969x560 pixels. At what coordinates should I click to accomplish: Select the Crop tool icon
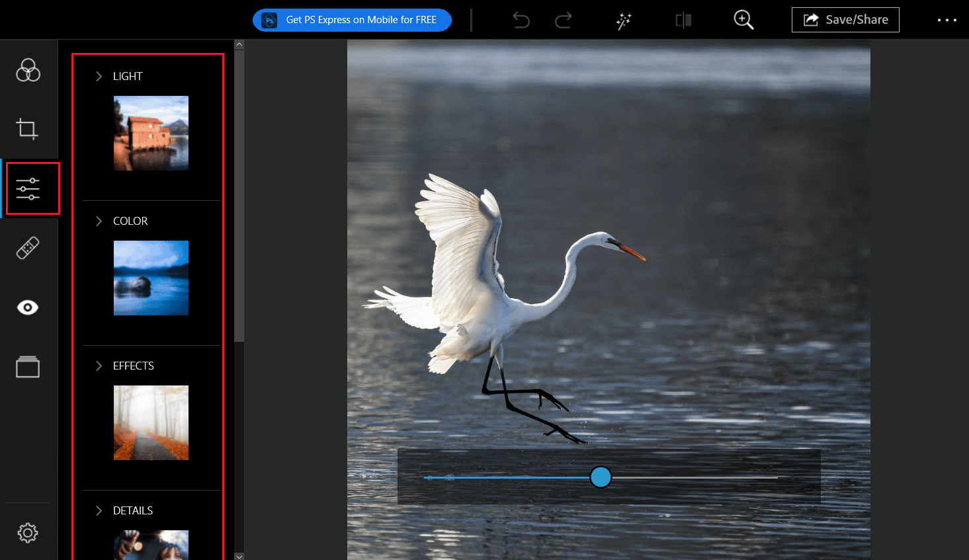point(27,128)
